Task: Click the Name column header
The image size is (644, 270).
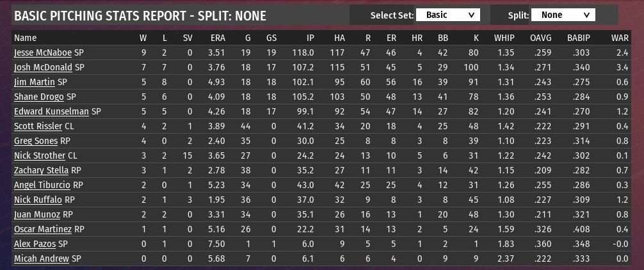Action: [x=25, y=38]
